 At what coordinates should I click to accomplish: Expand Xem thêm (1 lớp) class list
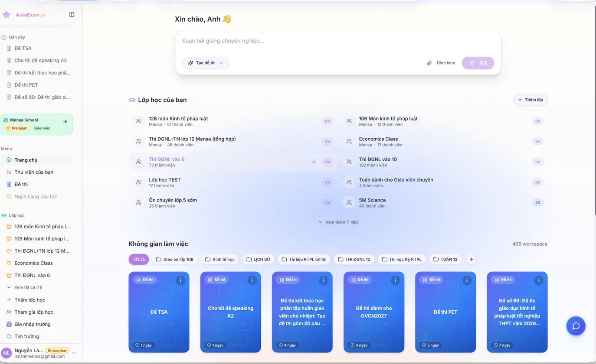pyautogui.click(x=338, y=222)
